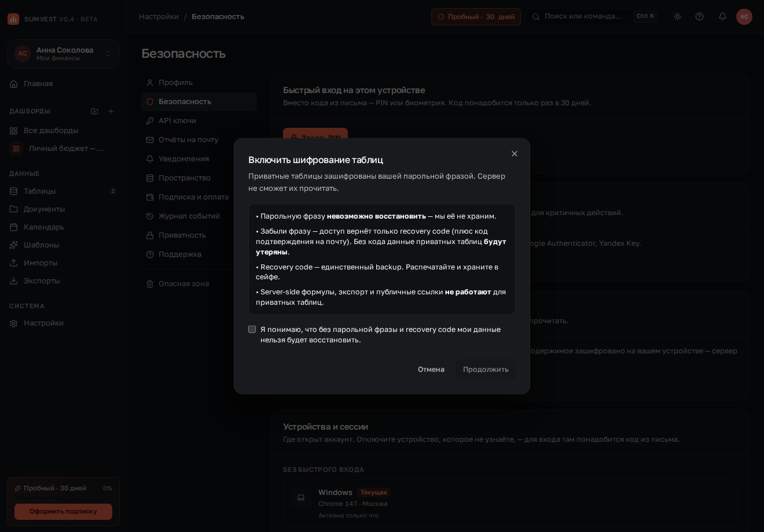Close the table encryption dialog
The height and width of the screenshot is (532, 764).
(x=515, y=154)
